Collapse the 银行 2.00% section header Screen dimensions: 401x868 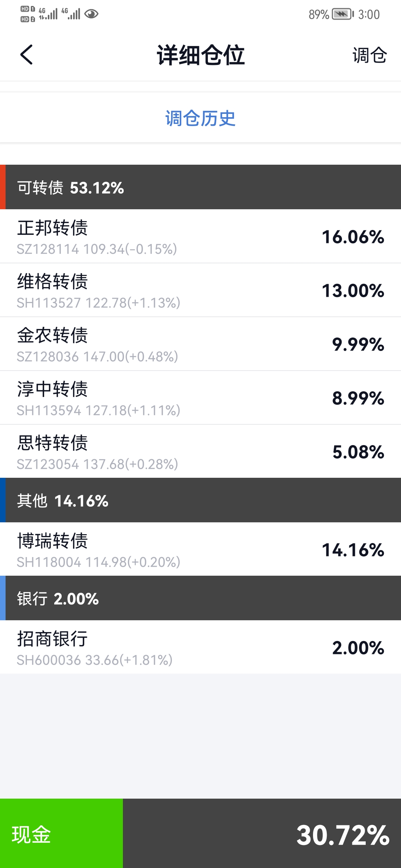200,598
